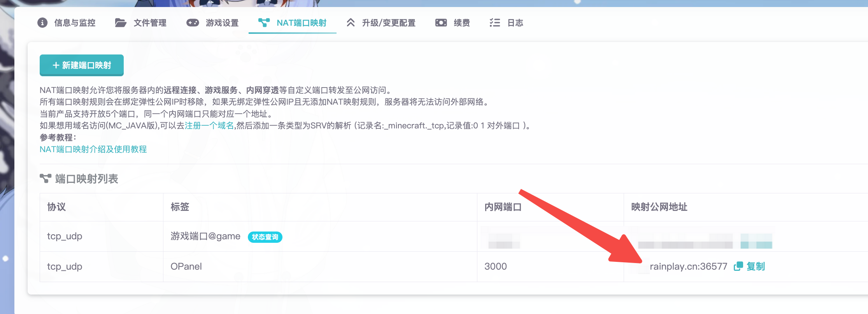Open the 续费 tab
The width and height of the screenshot is (868, 314).
click(462, 23)
